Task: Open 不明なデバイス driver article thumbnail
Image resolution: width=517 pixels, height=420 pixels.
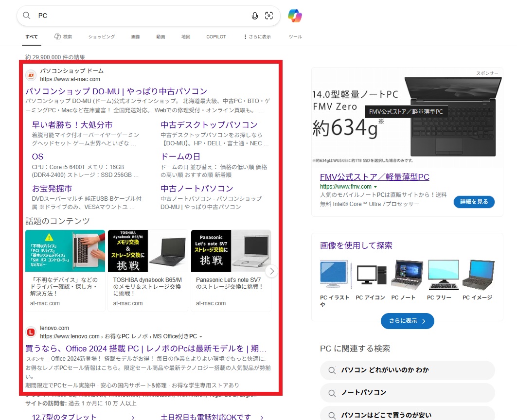Action: (x=65, y=251)
